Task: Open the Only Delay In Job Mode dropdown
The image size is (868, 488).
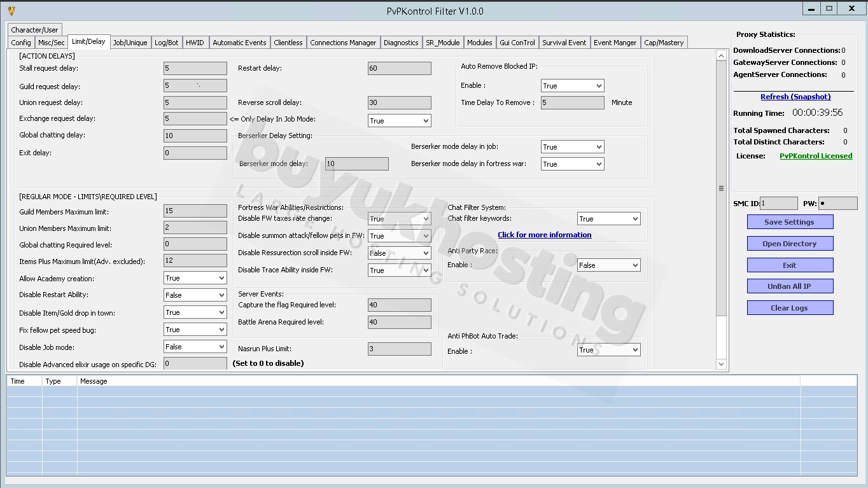Action: pyautogui.click(x=399, y=120)
